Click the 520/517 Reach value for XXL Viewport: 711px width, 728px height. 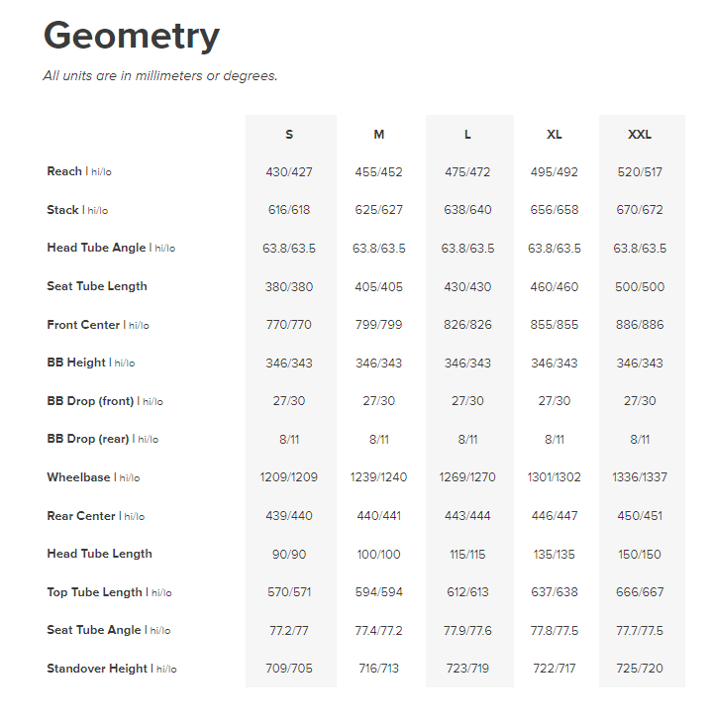point(640,172)
